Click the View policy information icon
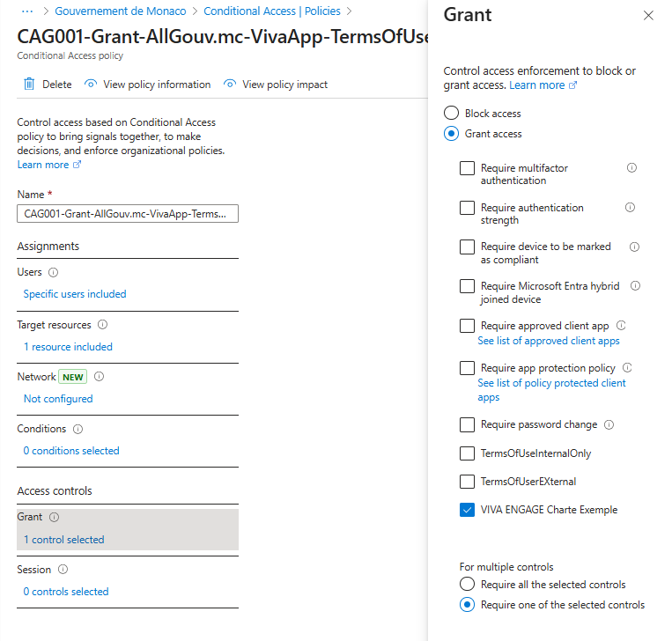The image size is (672, 641). pyautogui.click(x=91, y=85)
